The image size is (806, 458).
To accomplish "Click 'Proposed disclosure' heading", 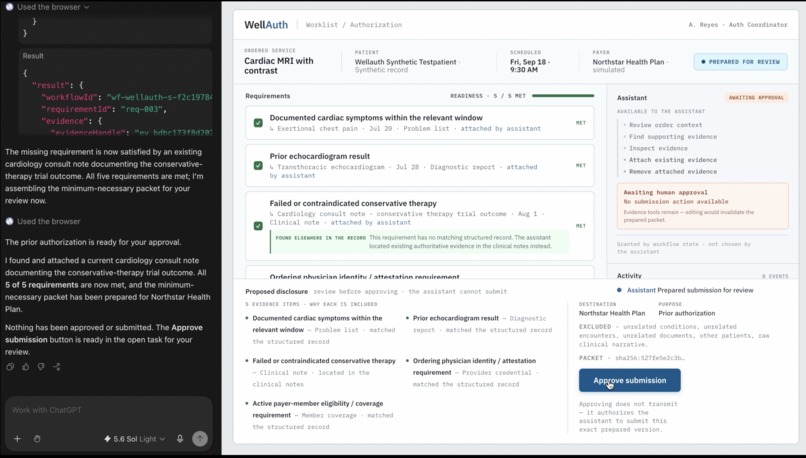I will [277, 291].
